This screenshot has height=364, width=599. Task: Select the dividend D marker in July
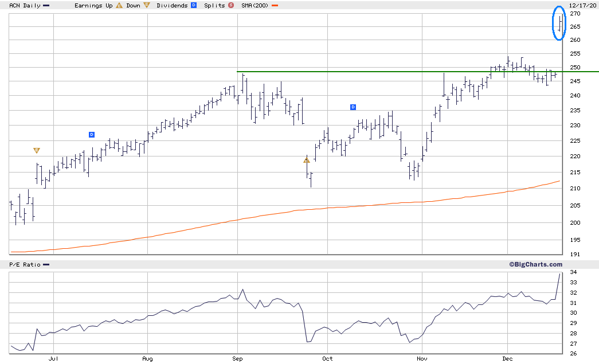click(x=92, y=135)
